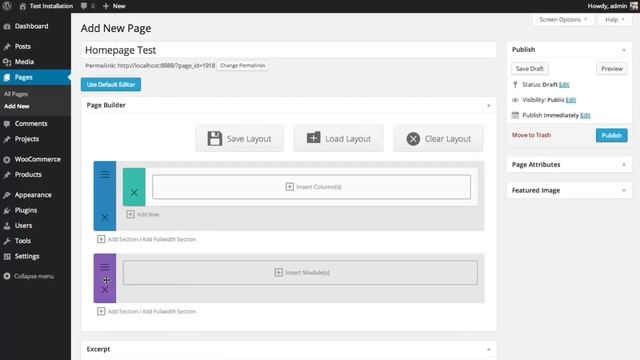The width and height of the screenshot is (640, 360).
Task: Click the Homepage Test title field
Action: pos(288,50)
